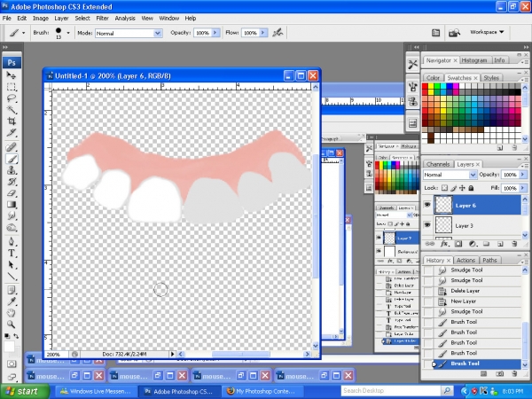Select the Dodge tool
Screen dimensions: 532x399
12,227
